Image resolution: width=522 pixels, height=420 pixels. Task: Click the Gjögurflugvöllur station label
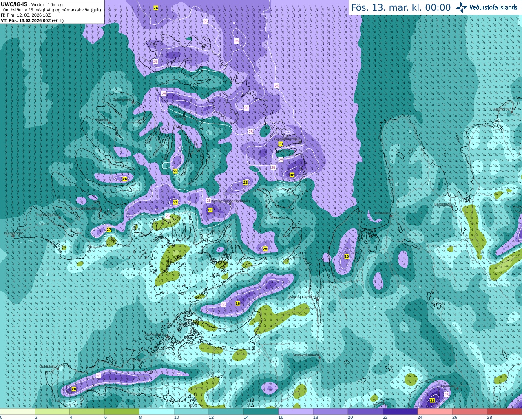(x=288, y=139)
